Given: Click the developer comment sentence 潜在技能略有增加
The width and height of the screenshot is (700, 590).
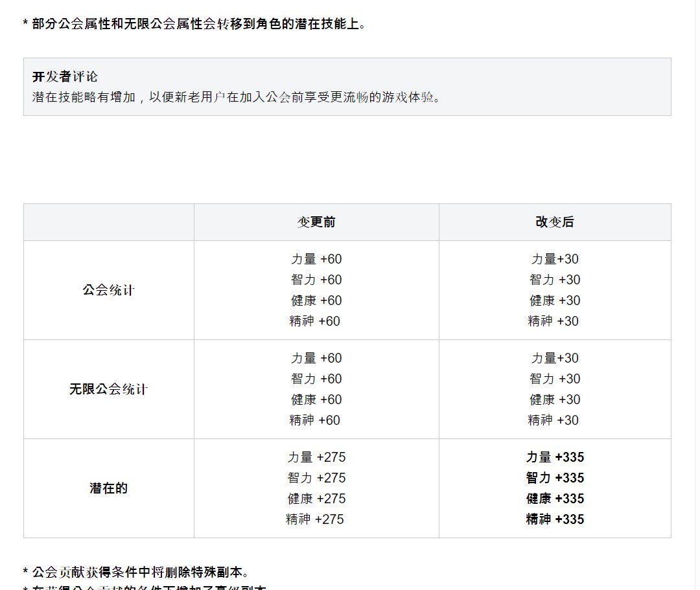Looking at the screenshot, I should 237,98.
